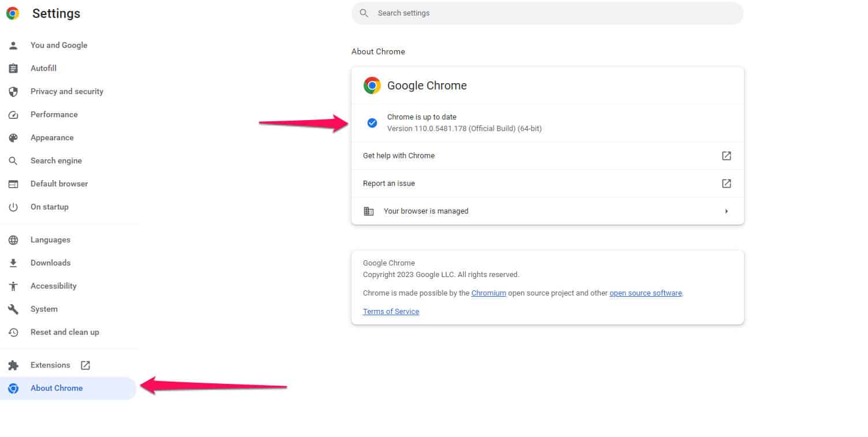Click the System wrench icon
This screenshot has height=437, width=868.
coord(13,309)
